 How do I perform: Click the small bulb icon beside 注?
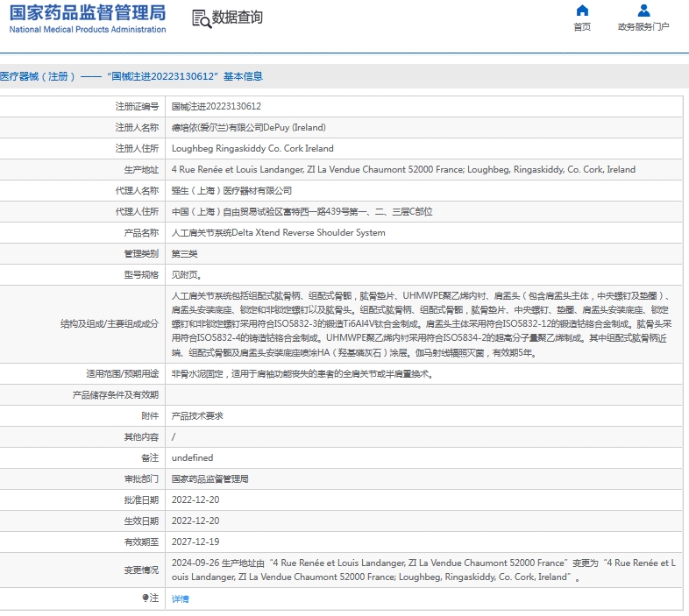coord(146,598)
